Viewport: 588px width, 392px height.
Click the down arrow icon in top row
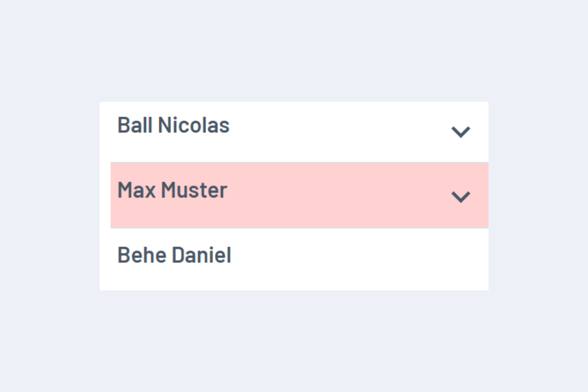click(x=461, y=132)
